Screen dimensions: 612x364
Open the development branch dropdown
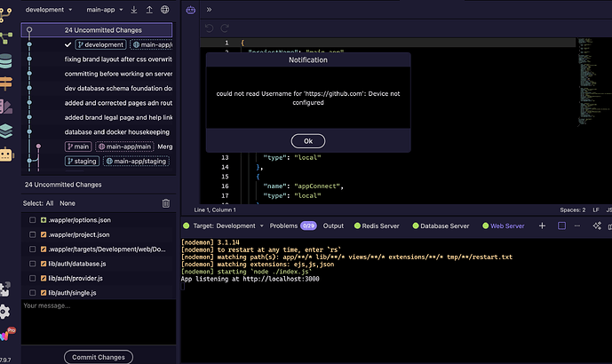point(49,10)
